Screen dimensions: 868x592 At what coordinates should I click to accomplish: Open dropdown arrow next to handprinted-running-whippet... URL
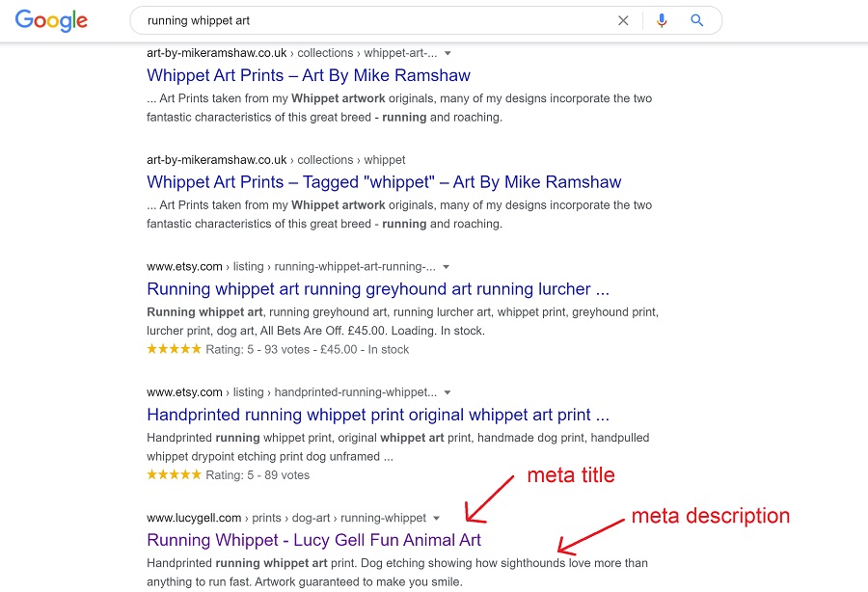point(448,392)
